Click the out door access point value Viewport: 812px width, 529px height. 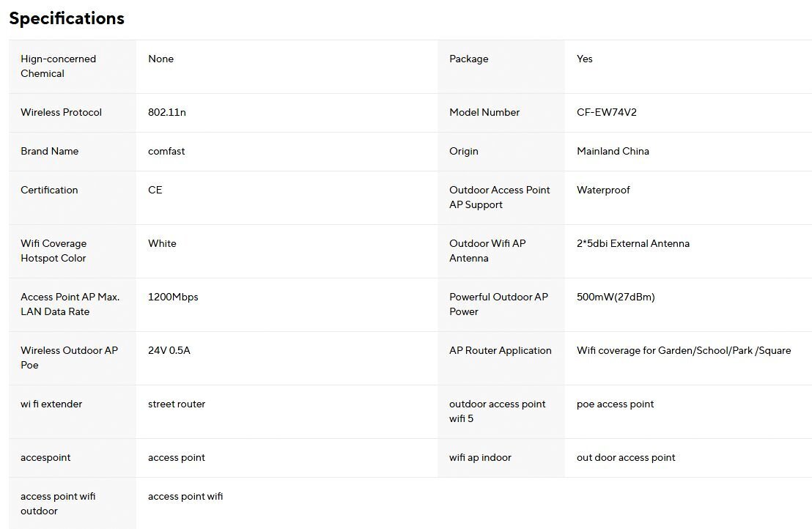coord(626,457)
